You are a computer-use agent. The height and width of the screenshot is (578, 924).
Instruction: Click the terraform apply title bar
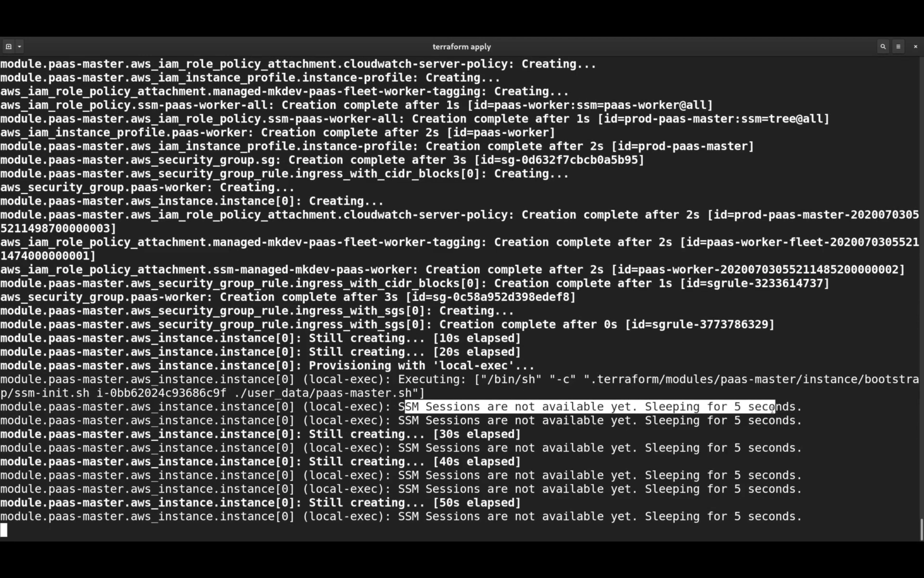(462, 46)
